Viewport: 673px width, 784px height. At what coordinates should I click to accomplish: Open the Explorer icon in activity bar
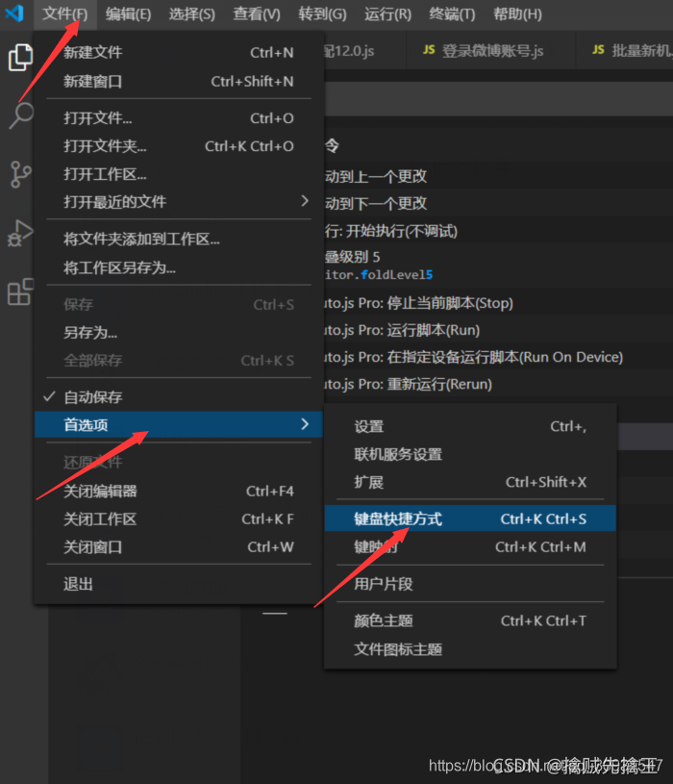coord(20,58)
